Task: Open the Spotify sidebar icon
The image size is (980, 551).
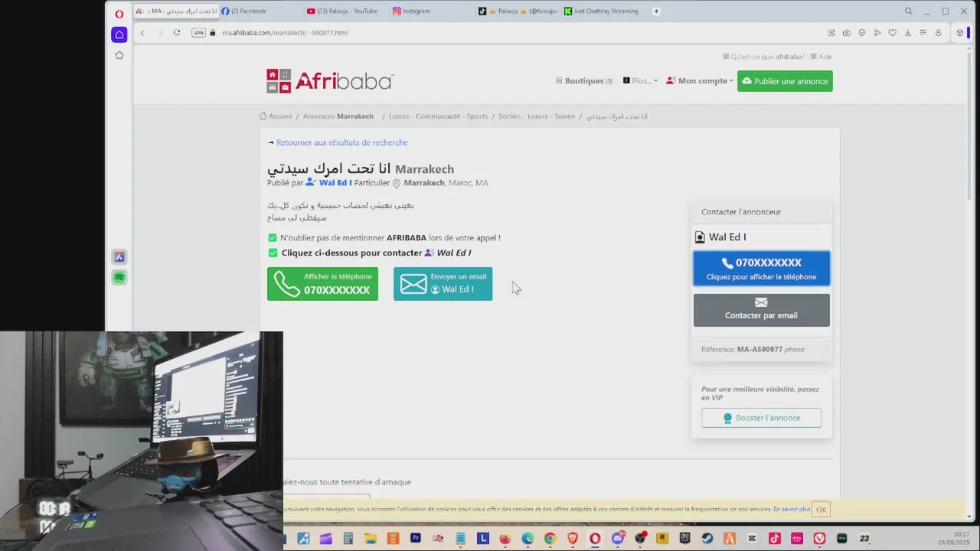Action: [119, 277]
